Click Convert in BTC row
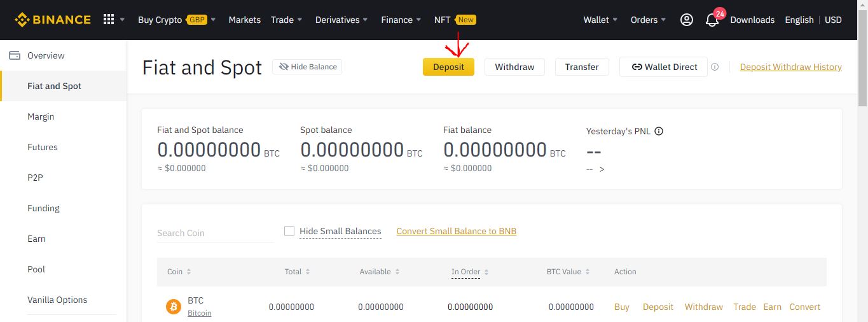 point(805,307)
